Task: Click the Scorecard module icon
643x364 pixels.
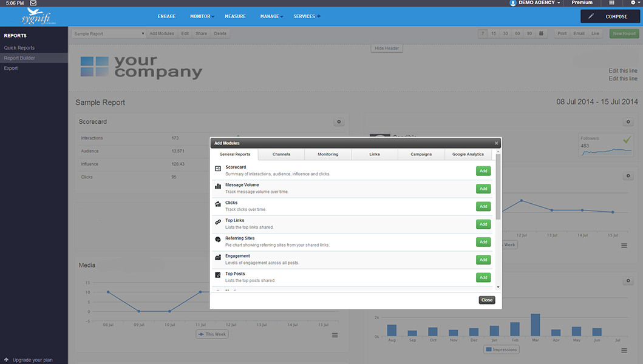Action: click(x=218, y=169)
